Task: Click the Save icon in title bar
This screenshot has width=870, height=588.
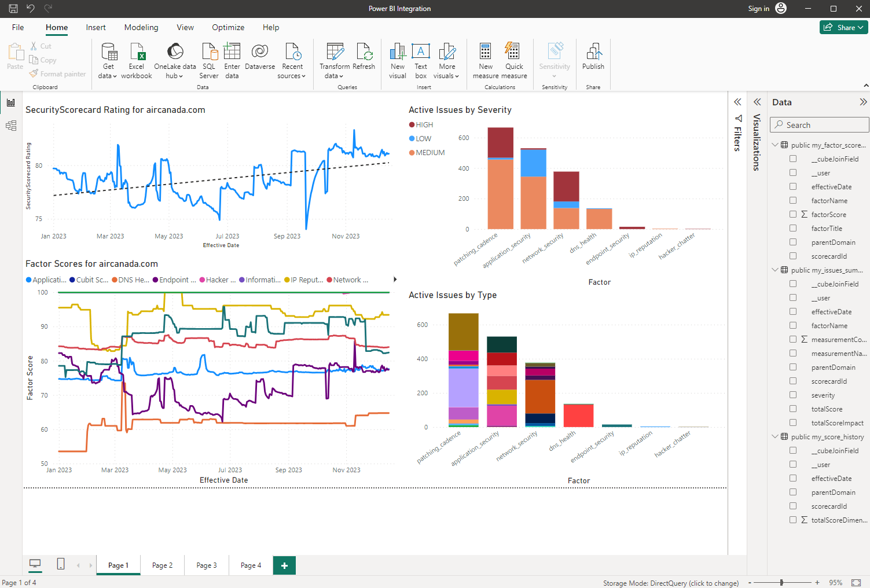Action: pyautogui.click(x=13, y=8)
